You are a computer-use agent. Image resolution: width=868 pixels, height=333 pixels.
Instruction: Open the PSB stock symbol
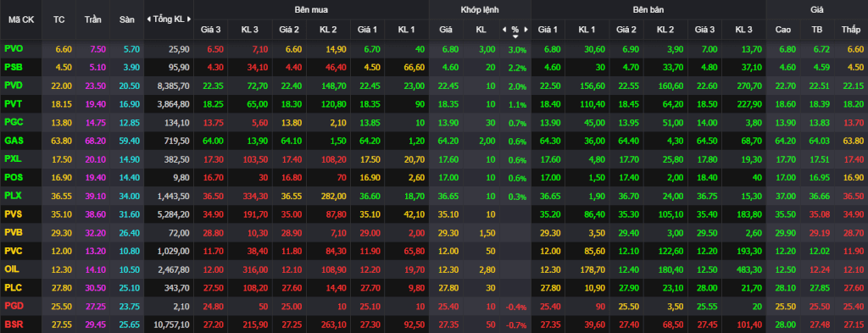point(14,68)
